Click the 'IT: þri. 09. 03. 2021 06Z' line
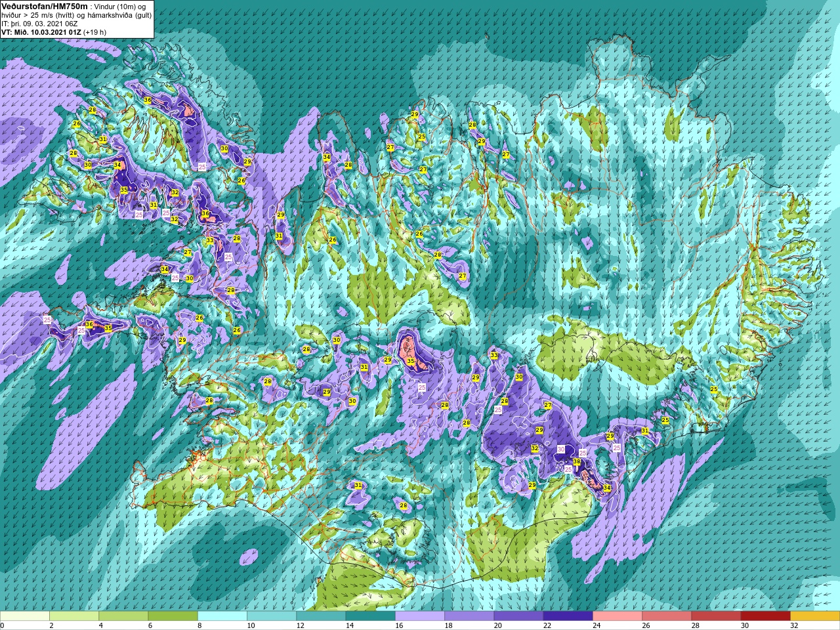840x630 pixels. [x=39, y=24]
